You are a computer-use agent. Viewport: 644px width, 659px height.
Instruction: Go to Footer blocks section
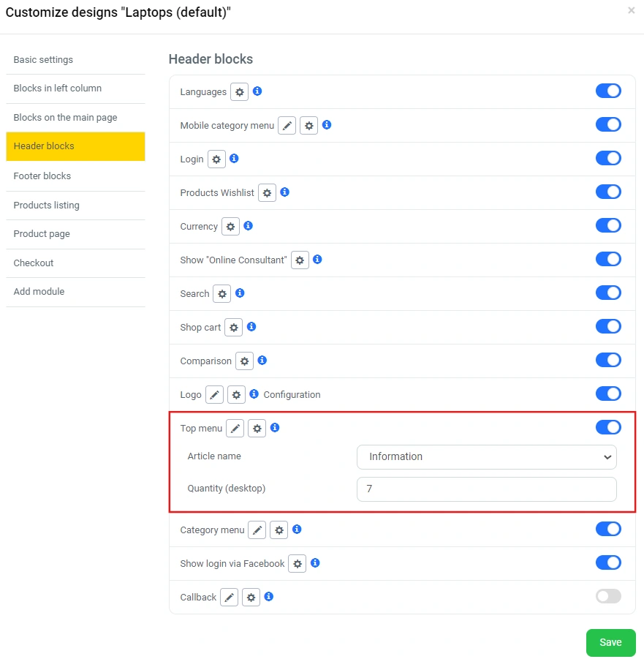click(42, 176)
